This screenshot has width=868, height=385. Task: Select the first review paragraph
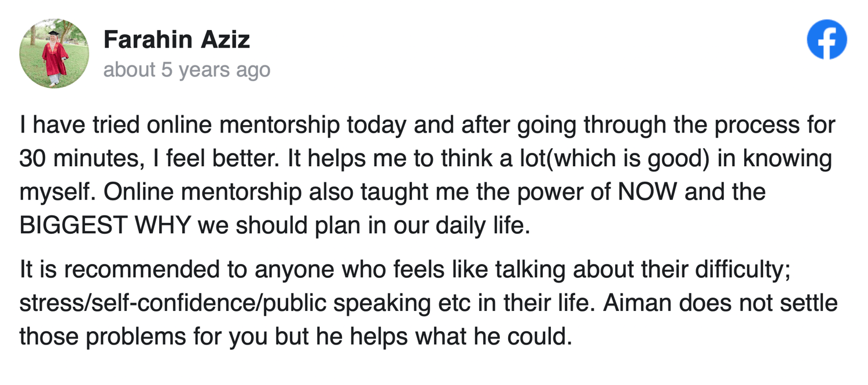(x=427, y=175)
